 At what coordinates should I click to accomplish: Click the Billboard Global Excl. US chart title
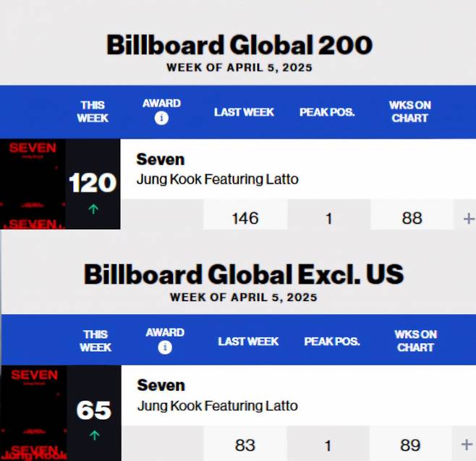243,274
